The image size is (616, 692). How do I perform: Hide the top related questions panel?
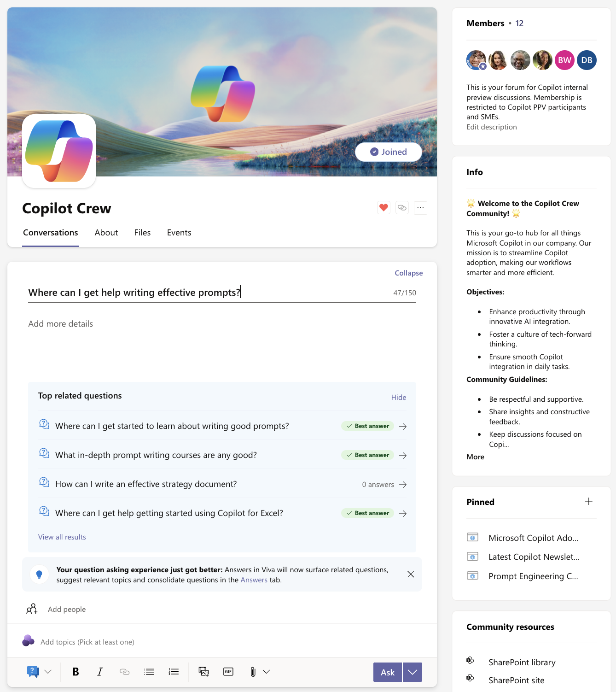tap(398, 397)
